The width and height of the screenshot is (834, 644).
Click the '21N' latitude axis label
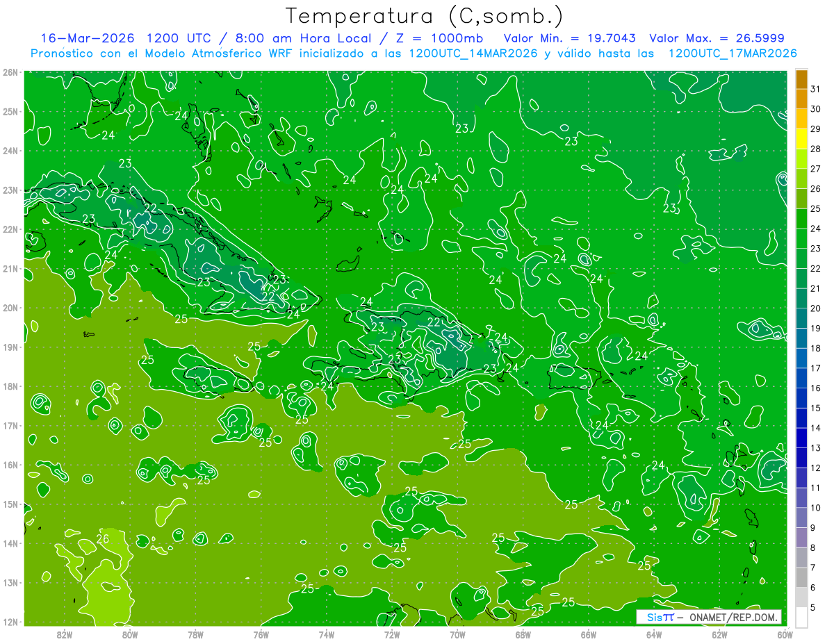pos(10,269)
